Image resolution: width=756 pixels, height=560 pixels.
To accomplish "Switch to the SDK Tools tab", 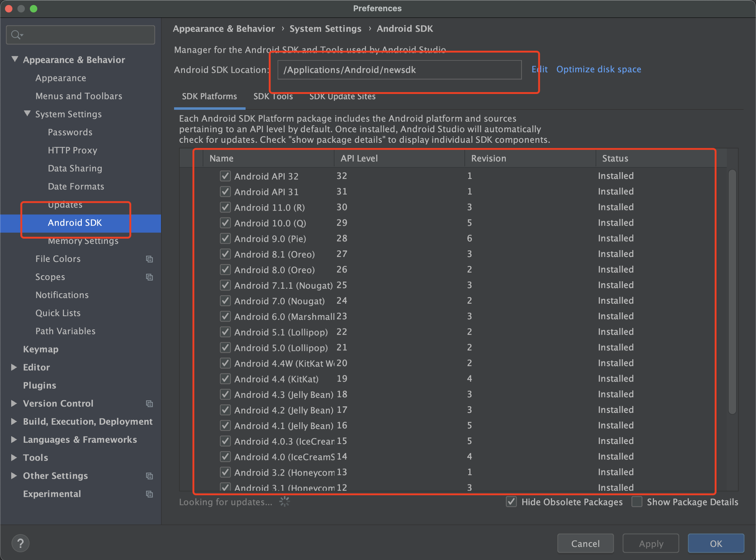I will point(273,97).
